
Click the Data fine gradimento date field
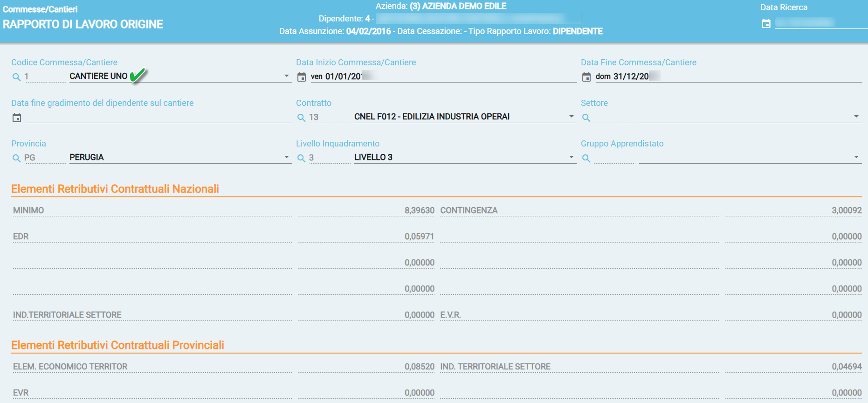tap(159, 117)
